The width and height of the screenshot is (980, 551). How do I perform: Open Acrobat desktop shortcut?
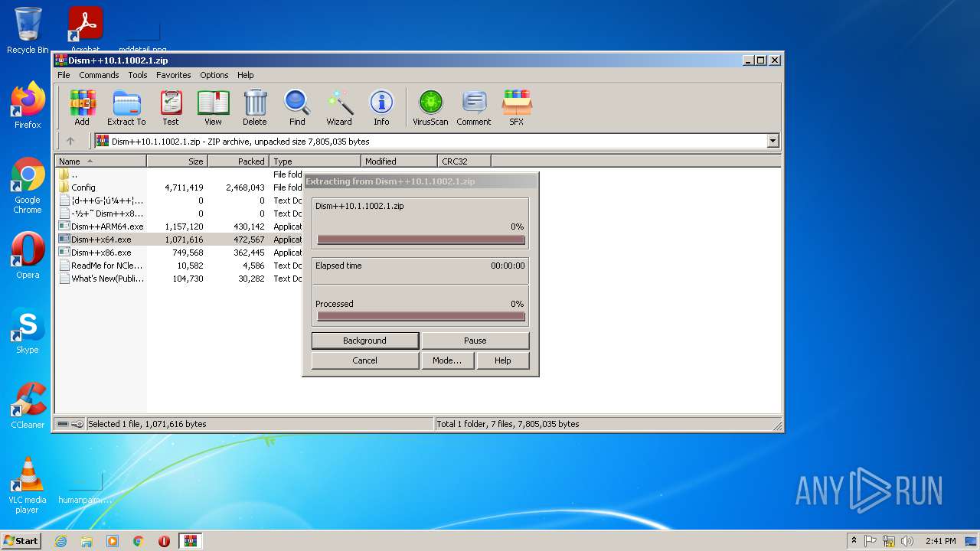(86, 29)
